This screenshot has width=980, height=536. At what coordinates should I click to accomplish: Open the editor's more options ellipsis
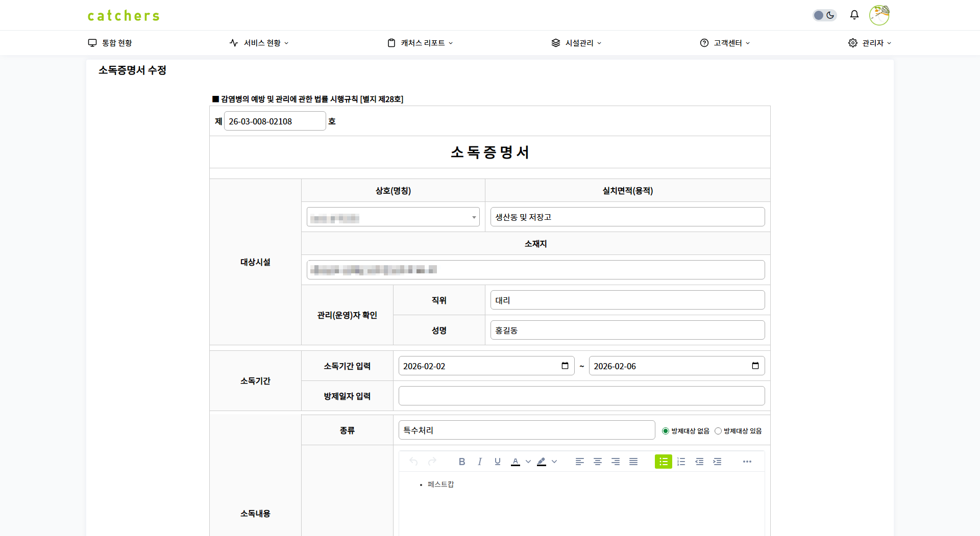tap(747, 462)
